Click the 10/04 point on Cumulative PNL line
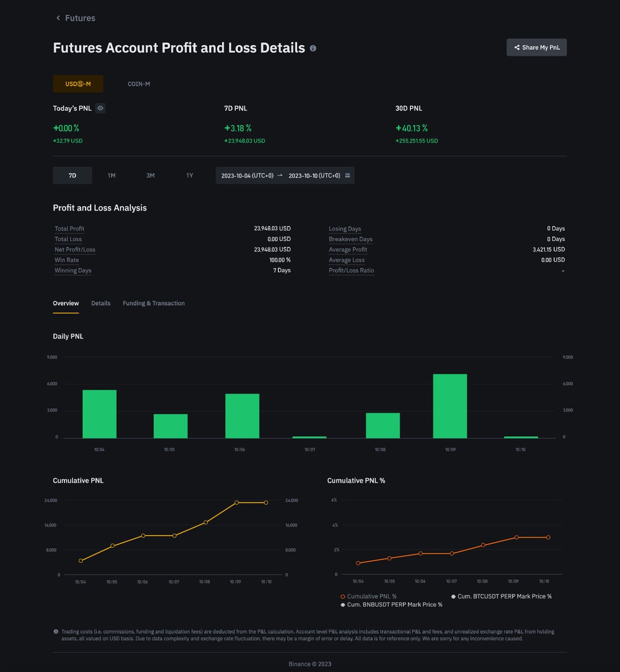 click(x=81, y=561)
